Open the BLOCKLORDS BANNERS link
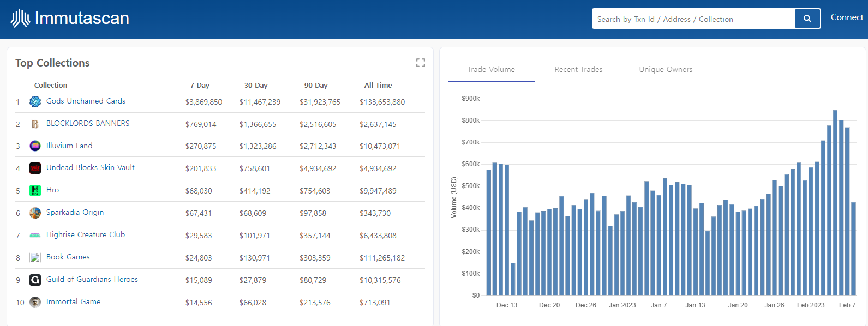The height and width of the screenshot is (326, 868). pos(88,123)
